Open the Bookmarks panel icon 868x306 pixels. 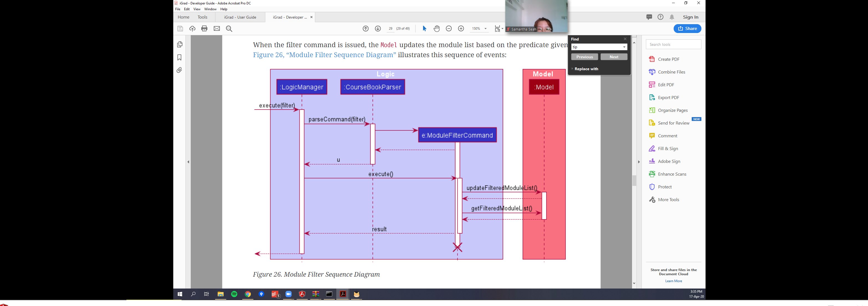point(179,57)
